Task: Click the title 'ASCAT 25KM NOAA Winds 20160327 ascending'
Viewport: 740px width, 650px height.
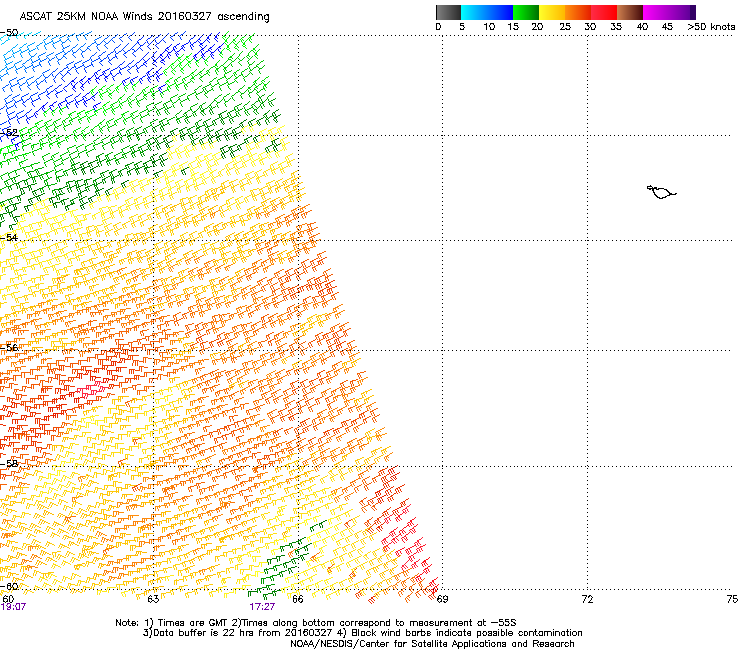Action: (x=144, y=17)
